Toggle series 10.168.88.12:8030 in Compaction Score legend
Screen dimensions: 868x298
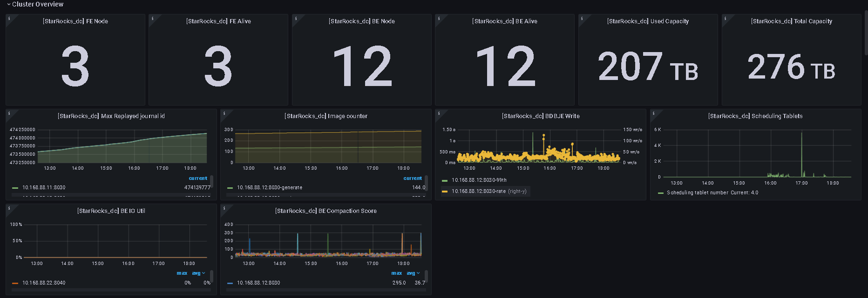[x=258, y=283]
